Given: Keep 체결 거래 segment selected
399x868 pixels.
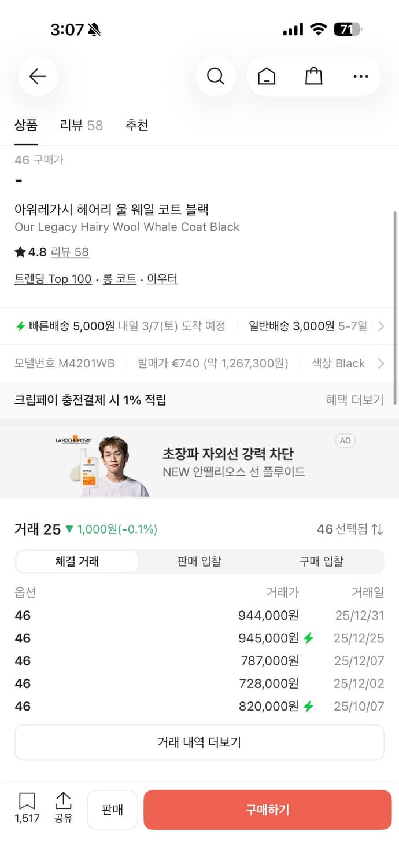Looking at the screenshot, I should pyautogui.click(x=77, y=561).
